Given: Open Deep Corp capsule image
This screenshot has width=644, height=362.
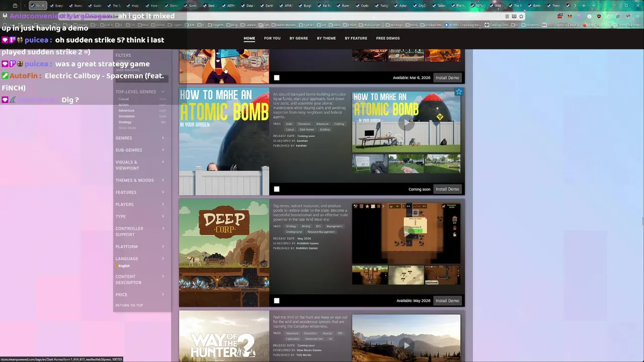Looking at the screenshot, I should click(224, 253).
